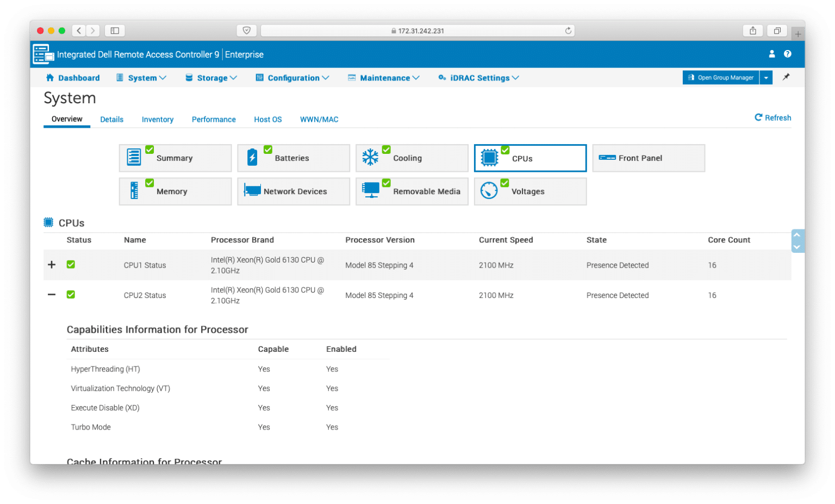Switch to the Performance tab

(214, 120)
